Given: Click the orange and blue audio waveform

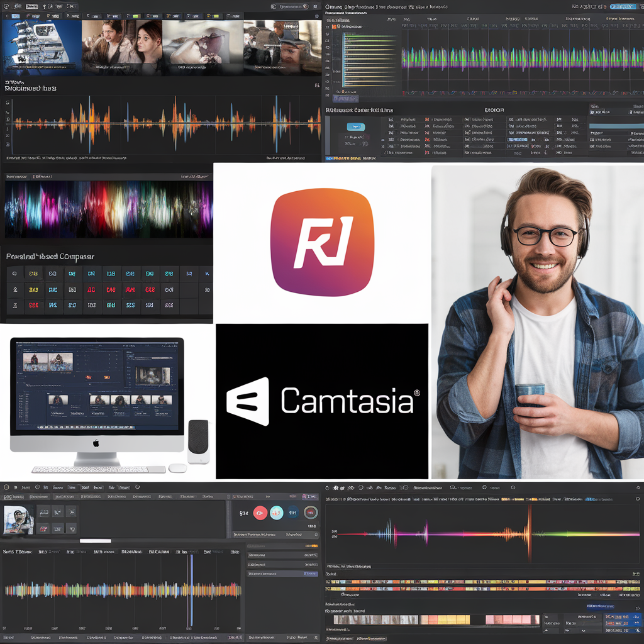Looking at the screenshot, I should [166, 123].
